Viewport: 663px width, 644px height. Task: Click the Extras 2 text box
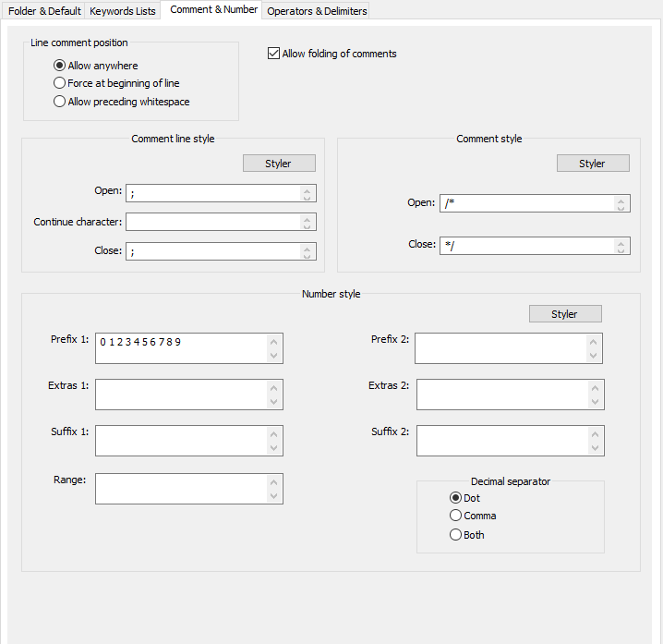tap(501, 395)
